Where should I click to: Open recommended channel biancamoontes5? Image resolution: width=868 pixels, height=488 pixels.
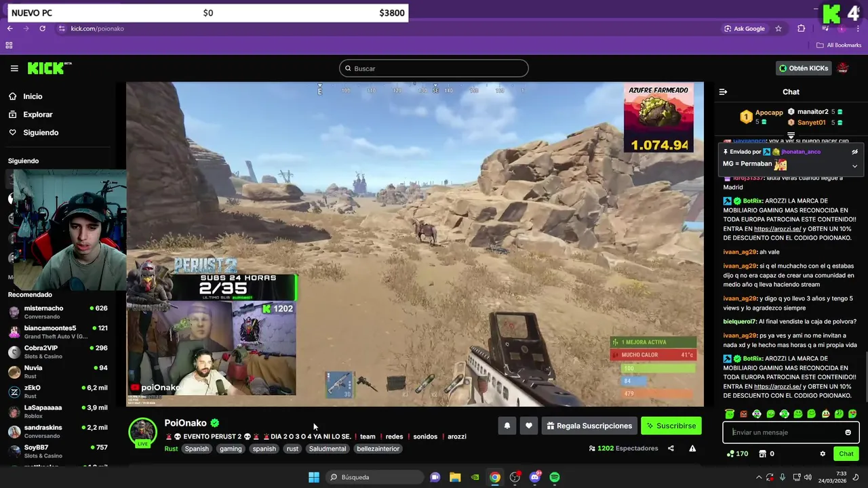click(58, 332)
